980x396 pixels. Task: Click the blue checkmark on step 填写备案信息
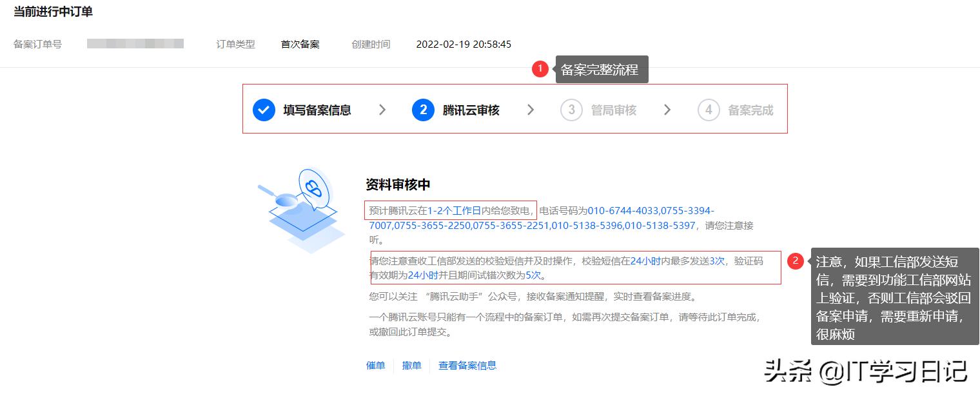(264, 110)
